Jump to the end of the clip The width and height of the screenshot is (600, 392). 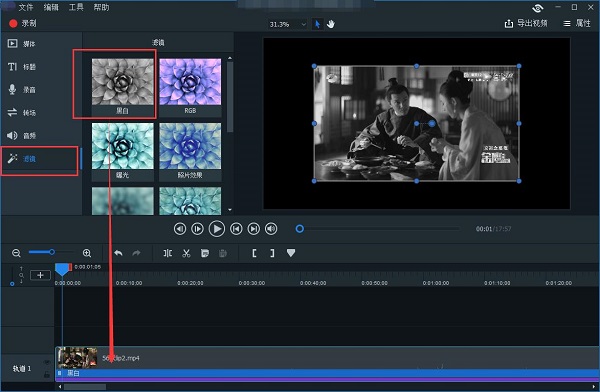click(x=254, y=229)
